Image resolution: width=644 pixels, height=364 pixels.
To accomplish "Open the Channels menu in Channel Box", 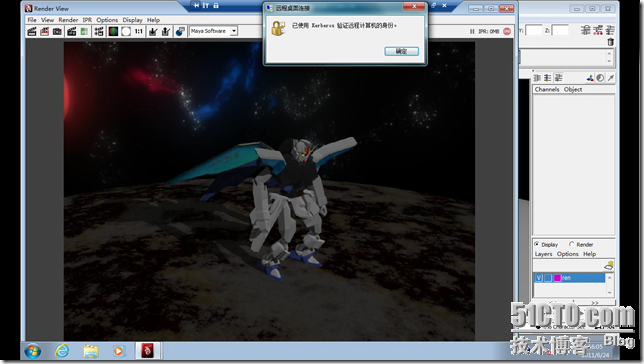I will click(547, 89).
